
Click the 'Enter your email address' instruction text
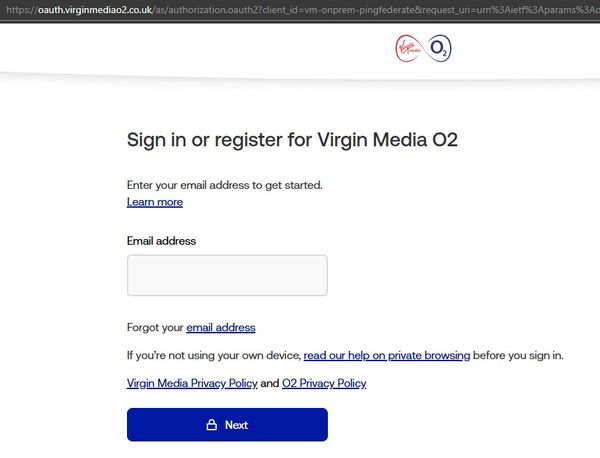click(225, 185)
